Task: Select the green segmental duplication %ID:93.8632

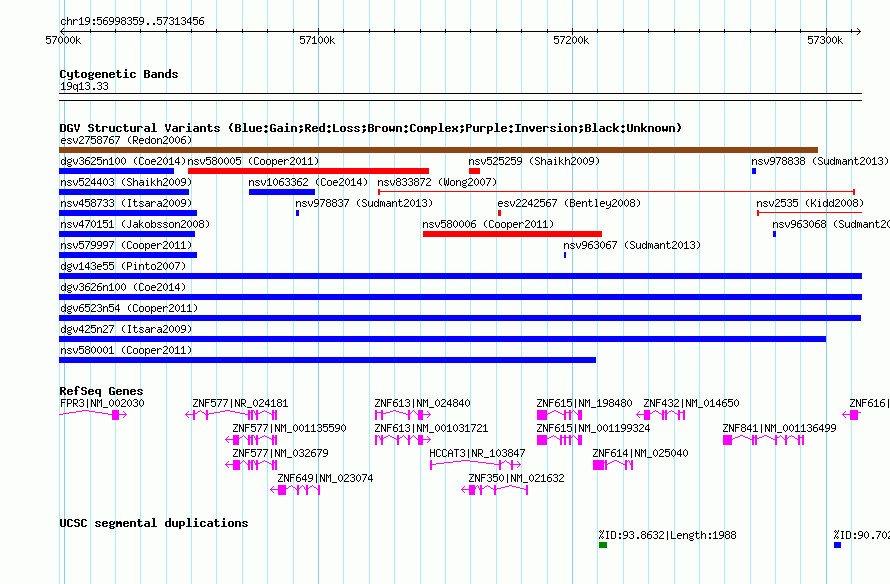Action: coord(603,545)
